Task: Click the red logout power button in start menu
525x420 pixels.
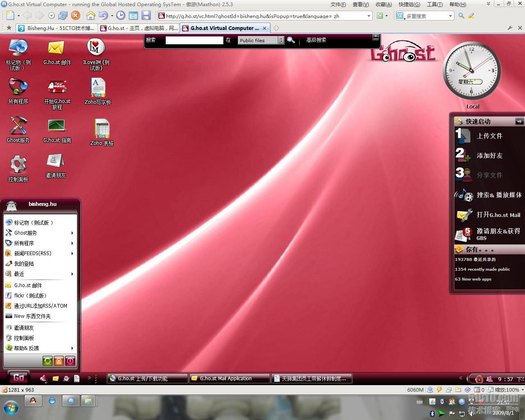Action: 70,361
